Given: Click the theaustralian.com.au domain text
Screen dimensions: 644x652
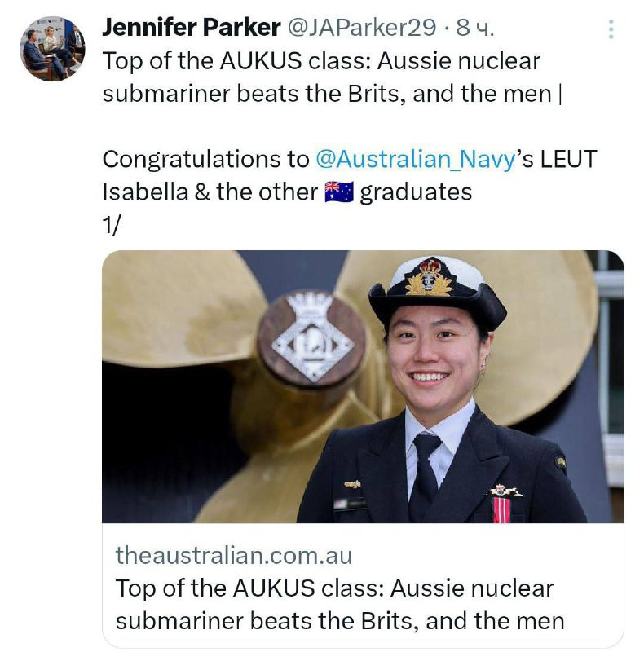Looking at the screenshot, I should tap(234, 555).
